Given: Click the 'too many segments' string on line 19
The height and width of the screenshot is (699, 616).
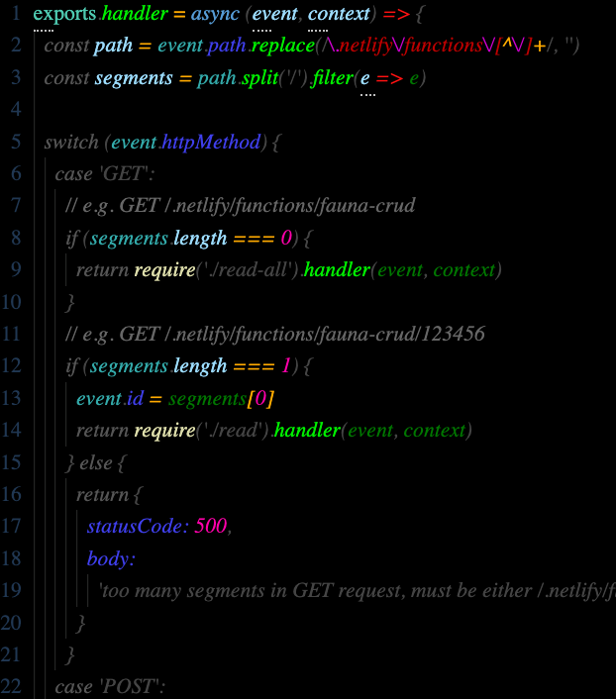Looking at the screenshot, I should [x=358, y=591].
